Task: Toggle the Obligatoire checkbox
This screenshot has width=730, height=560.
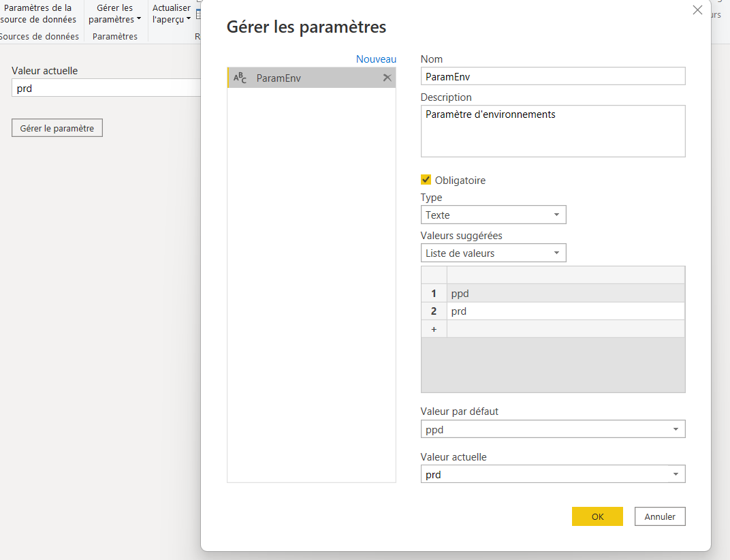Action: [x=426, y=180]
